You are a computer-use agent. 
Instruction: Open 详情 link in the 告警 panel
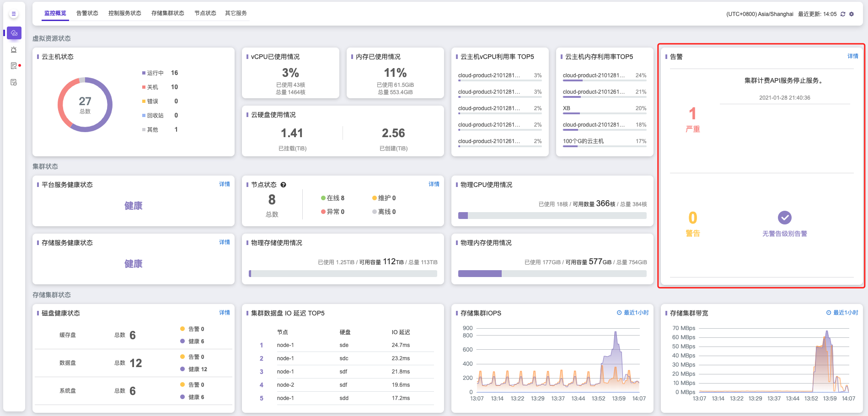pos(852,56)
